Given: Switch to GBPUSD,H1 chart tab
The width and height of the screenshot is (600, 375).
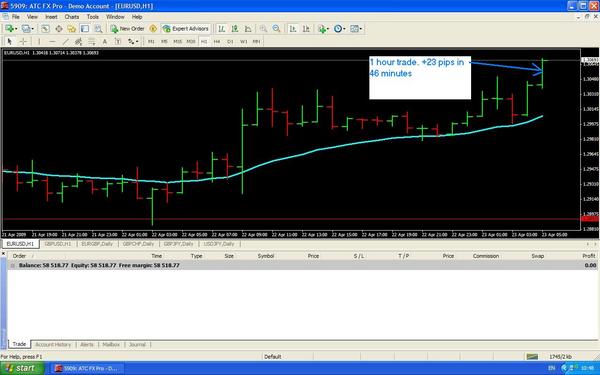Looking at the screenshot, I should click(x=58, y=244).
